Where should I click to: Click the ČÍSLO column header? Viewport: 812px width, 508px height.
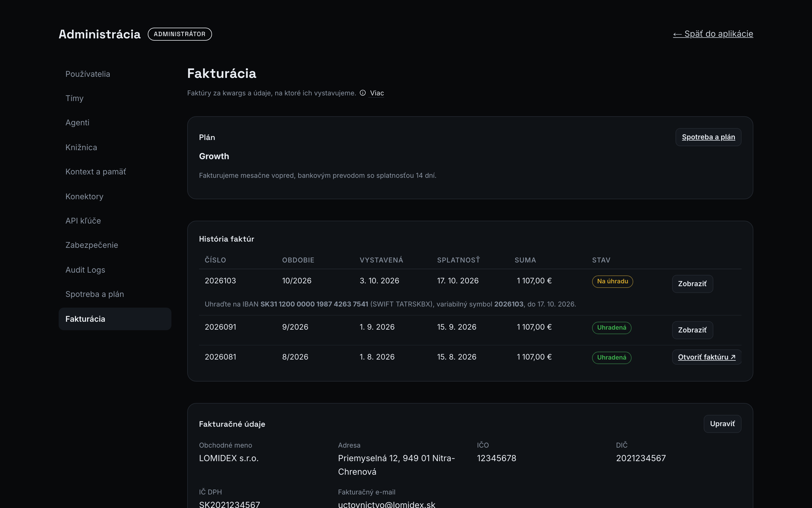(215, 260)
